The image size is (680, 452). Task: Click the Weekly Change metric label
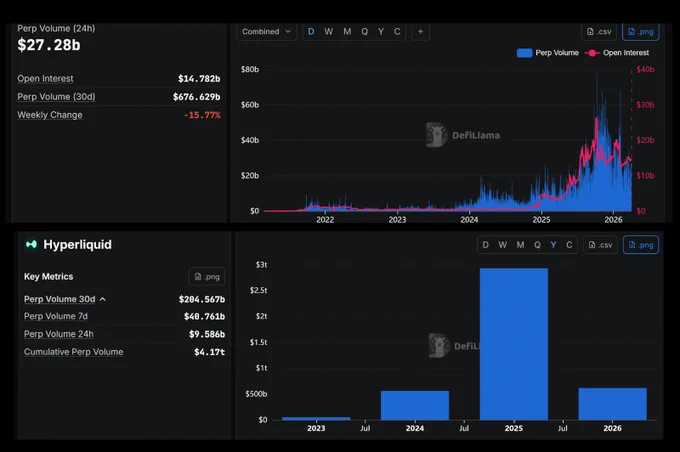(50, 115)
